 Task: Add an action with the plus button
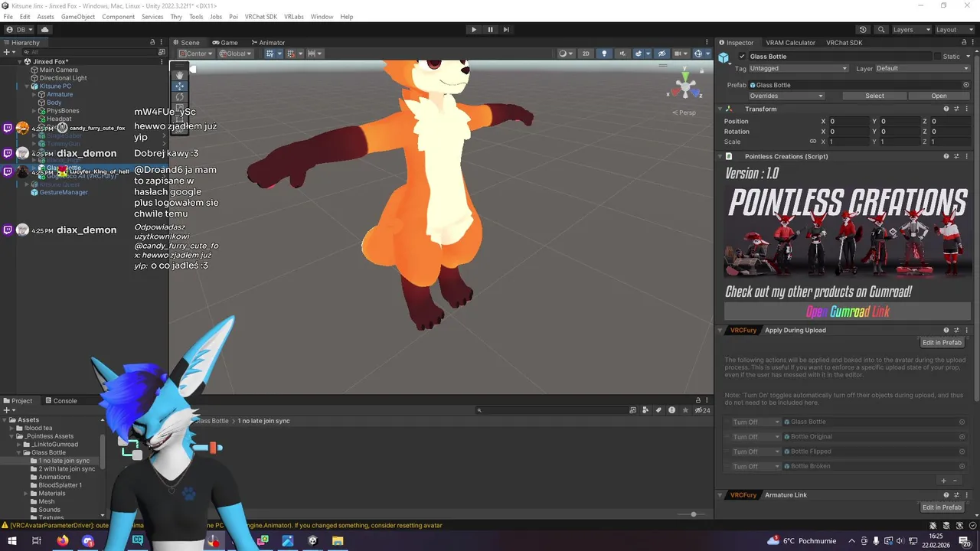[943, 481]
